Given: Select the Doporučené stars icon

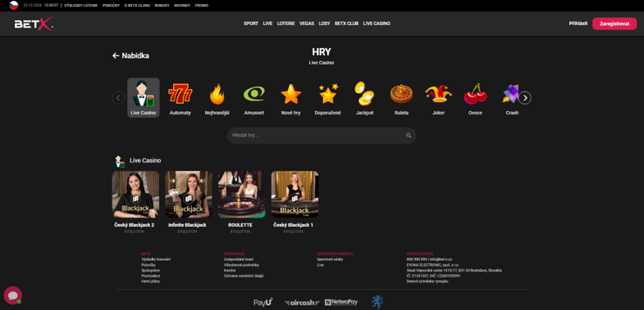Looking at the screenshot, I should [328, 94].
